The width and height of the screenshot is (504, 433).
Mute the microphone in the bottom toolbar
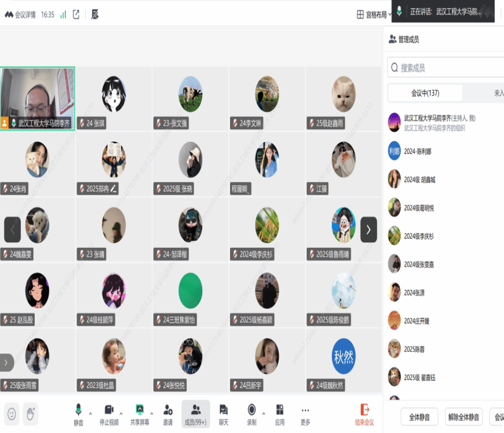click(79, 414)
